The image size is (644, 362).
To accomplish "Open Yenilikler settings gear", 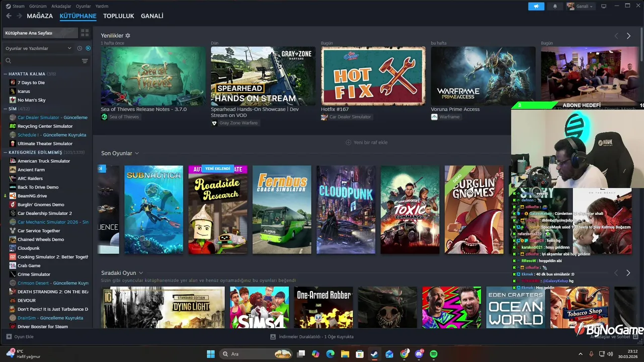I will tap(128, 36).
